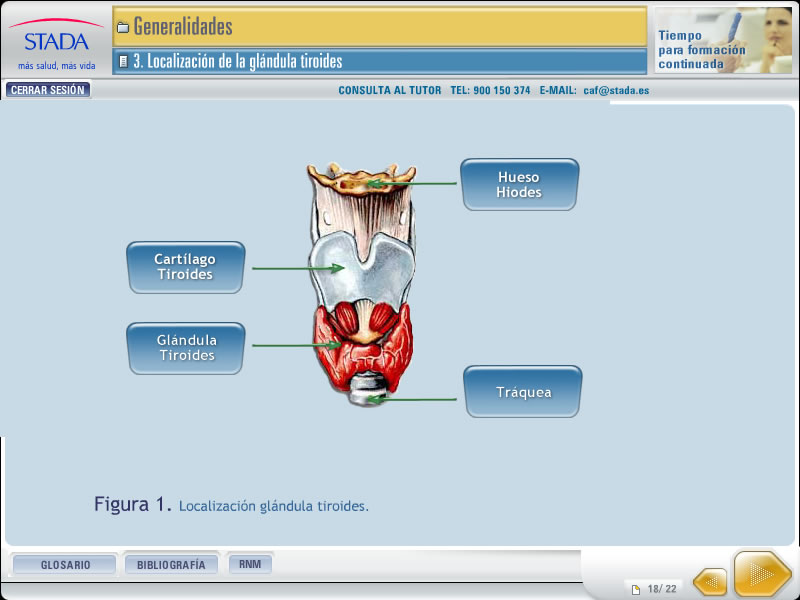Click the más salud, más vida slogan

57,65
